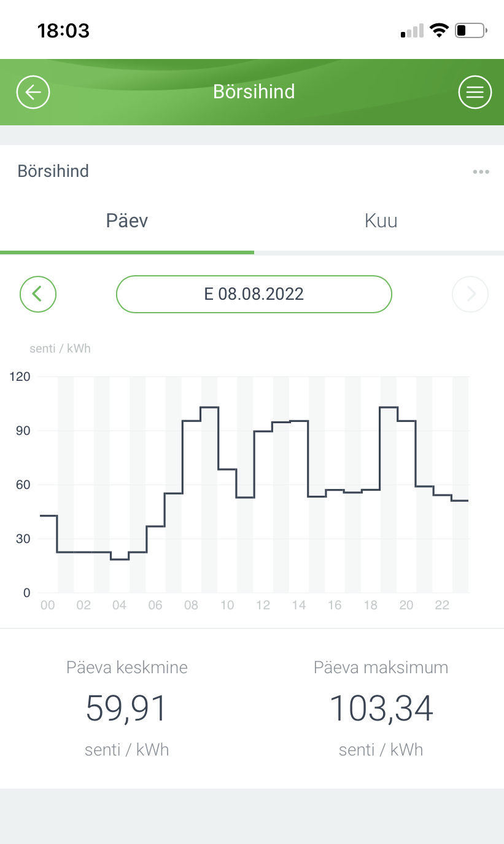Tap the battery indicator icon
504x844 pixels.
click(471, 30)
